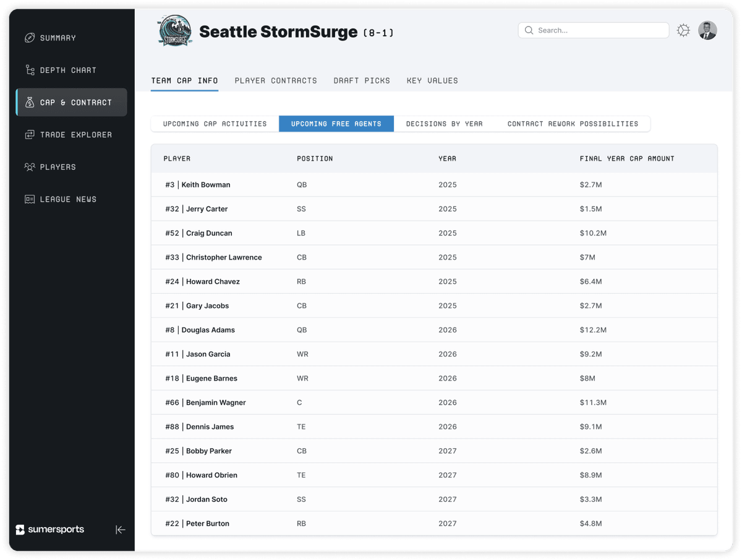Open the settings gear icon
Image resolution: width=742 pixels, height=560 pixels.
pos(683,30)
